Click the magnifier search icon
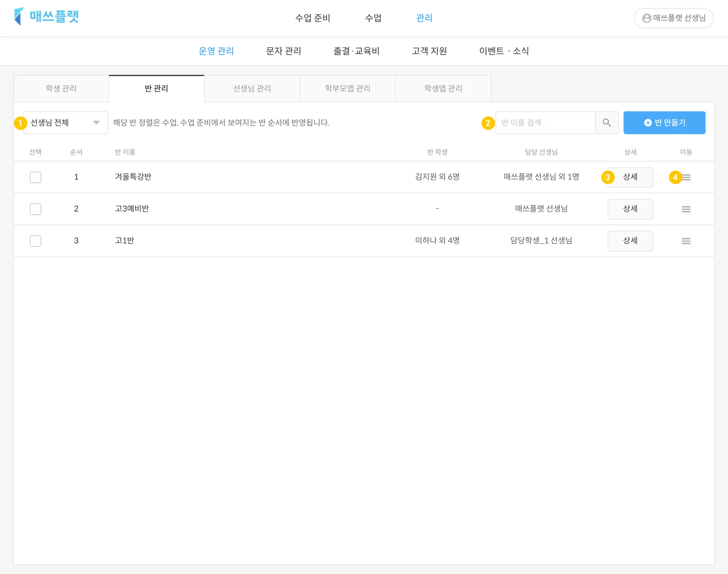 click(x=606, y=123)
